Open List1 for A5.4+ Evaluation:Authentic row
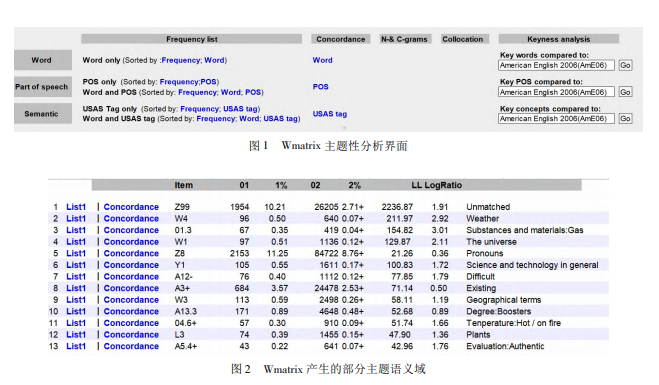The height and width of the screenshot is (385, 659). click(76, 346)
